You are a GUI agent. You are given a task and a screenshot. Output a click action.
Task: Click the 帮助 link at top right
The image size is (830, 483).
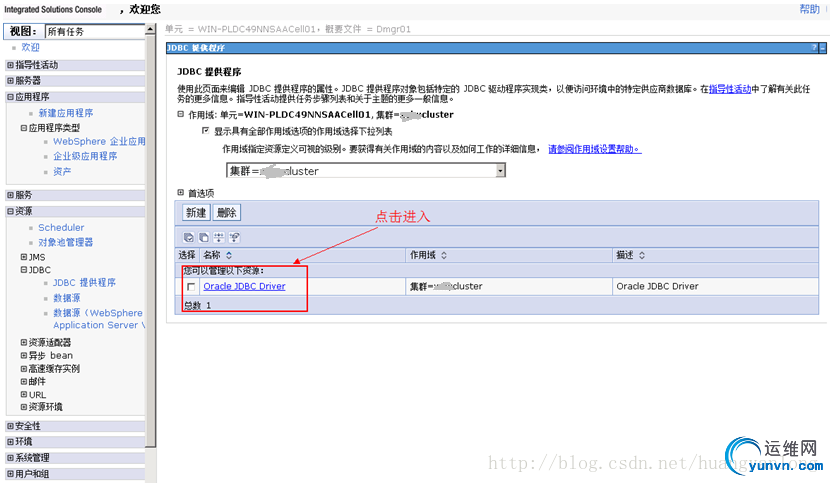(x=809, y=9)
